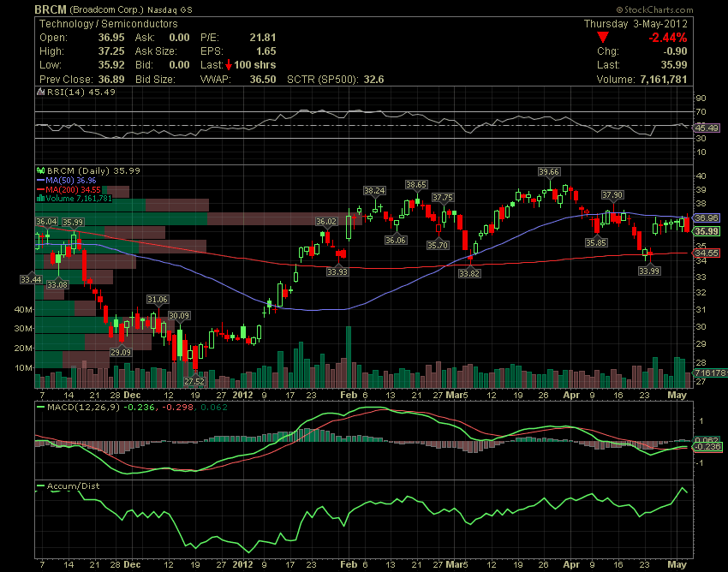Image resolution: width=728 pixels, height=572 pixels.
Task: Click the Prev Close value 36.89
Action: 111,79
